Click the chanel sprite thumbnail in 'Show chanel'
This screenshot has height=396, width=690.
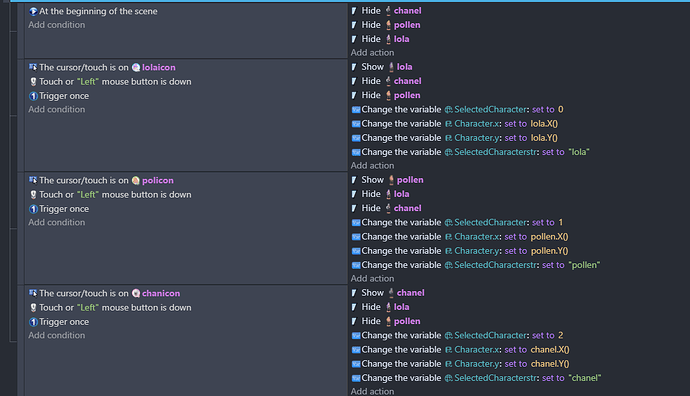(391, 293)
